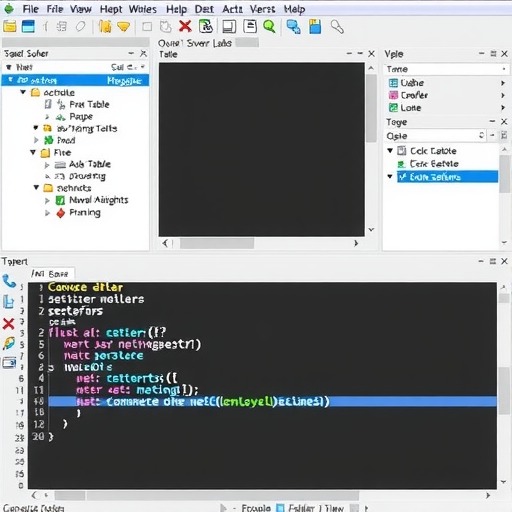Click the orange folders icon in the toolbar
Image resolution: width=512 pixels, height=512 pixels.
pyautogui.click(x=105, y=26)
